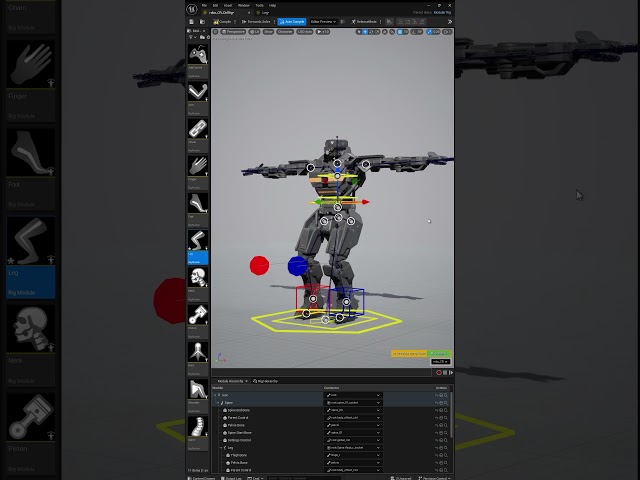The height and width of the screenshot is (480, 640).
Task: Click the disabled arrow tool in main toolbar
Action: pyautogui.click(x=389, y=22)
